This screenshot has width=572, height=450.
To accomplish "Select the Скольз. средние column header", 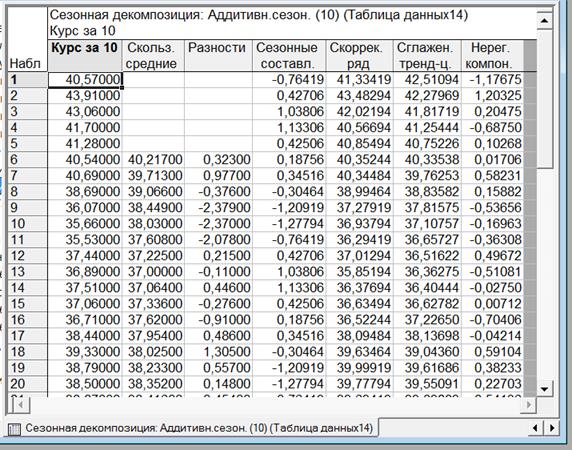I will pyautogui.click(x=153, y=55).
